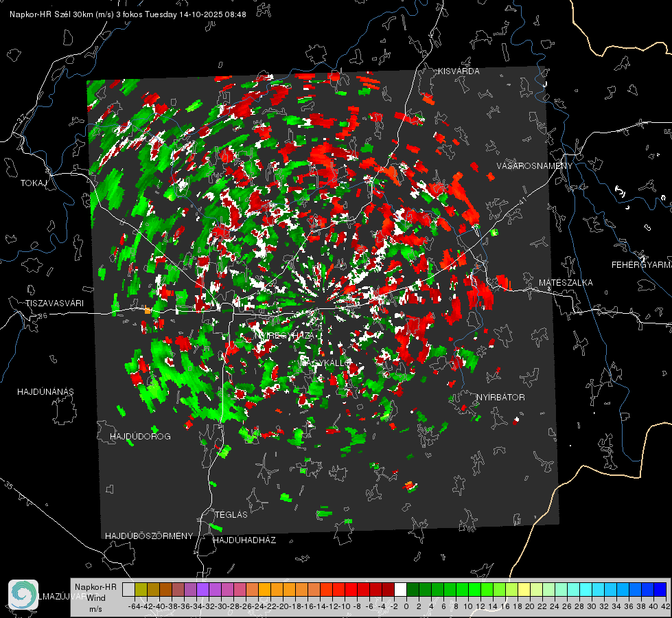Select the FEHÉRGYARMAT label at right edge
Viewport: 672px width, 618px height.
pos(641,264)
